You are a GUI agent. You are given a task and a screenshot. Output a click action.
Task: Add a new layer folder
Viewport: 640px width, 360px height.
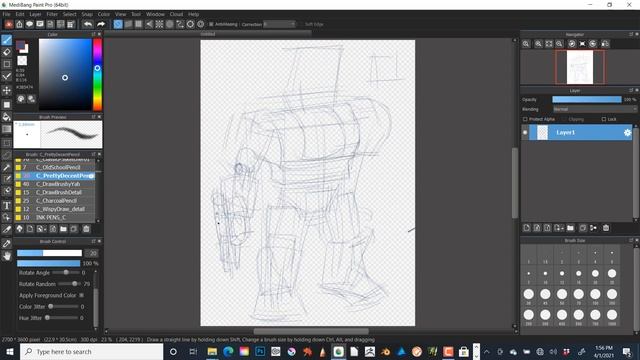coord(570,228)
